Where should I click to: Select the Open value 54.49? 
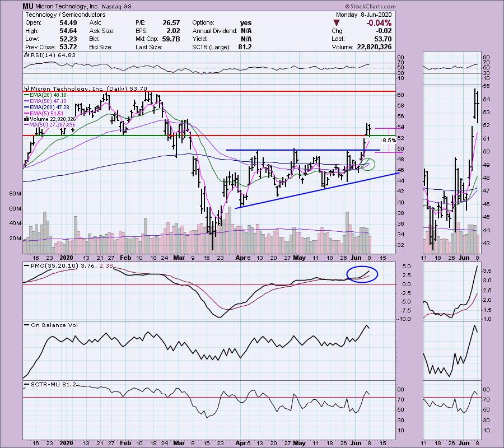68,23
